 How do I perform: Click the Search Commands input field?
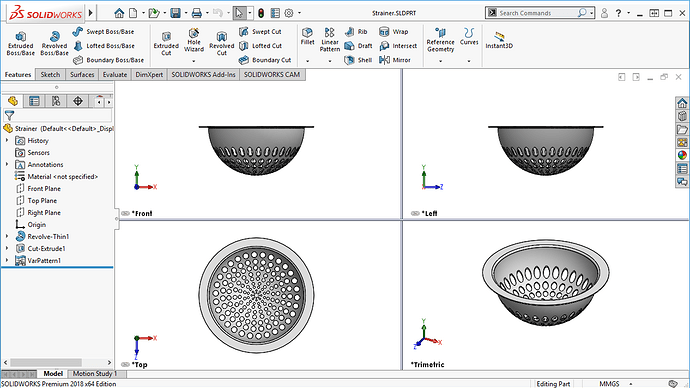tap(537, 13)
